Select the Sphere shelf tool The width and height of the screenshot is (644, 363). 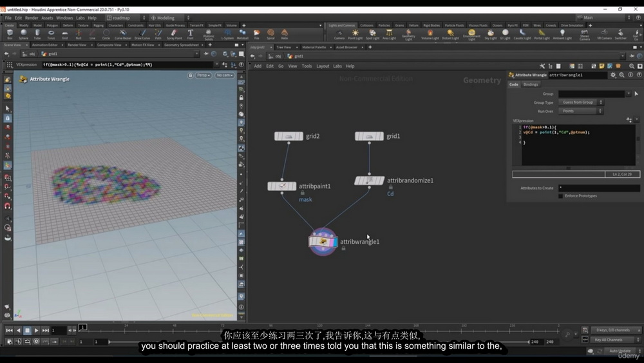[23, 34]
